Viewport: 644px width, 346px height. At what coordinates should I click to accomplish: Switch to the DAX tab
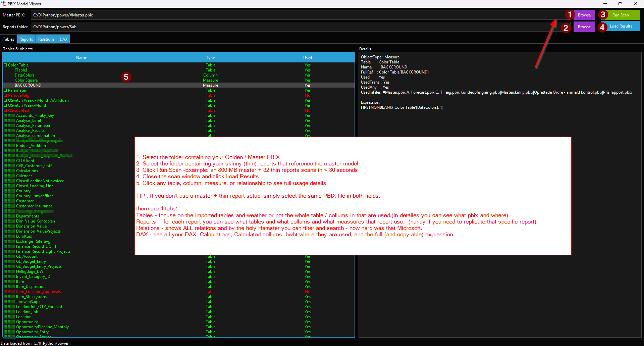click(64, 39)
